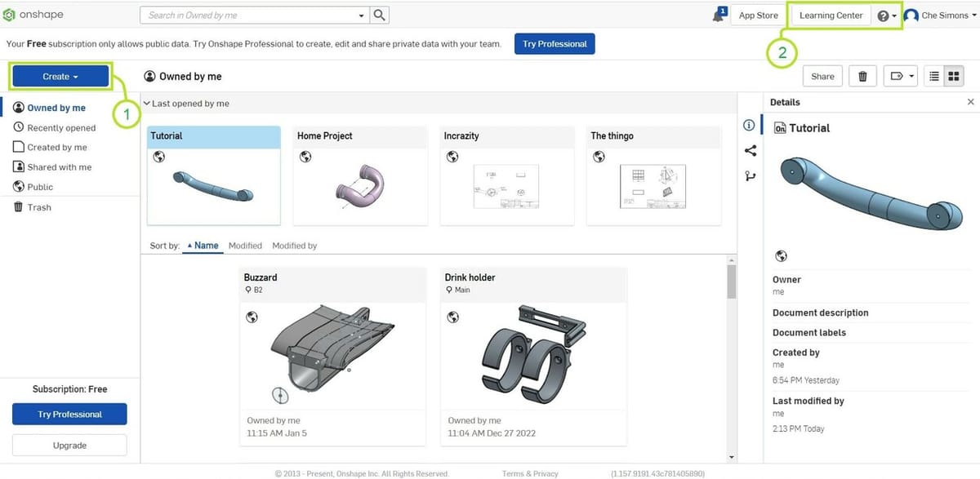The width and height of the screenshot is (980, 479).
Task: Click the Owned by me page heading
Action: tap(183, 77)
